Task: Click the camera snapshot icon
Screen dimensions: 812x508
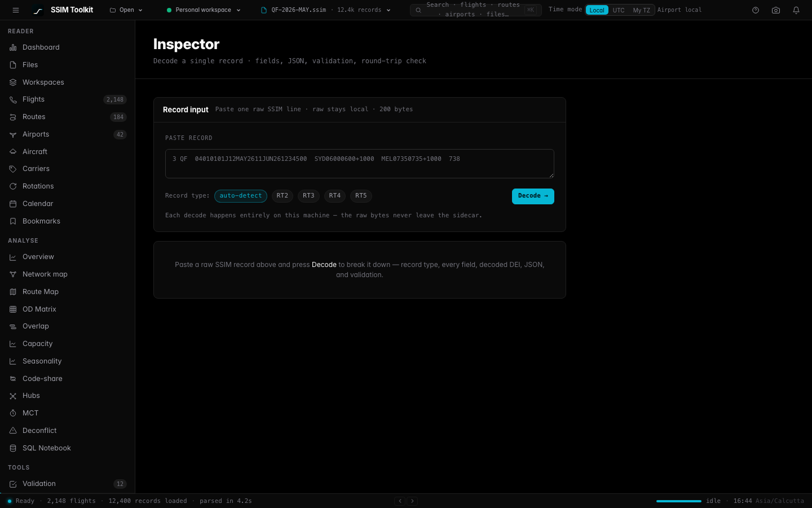Action: point(776,10)
